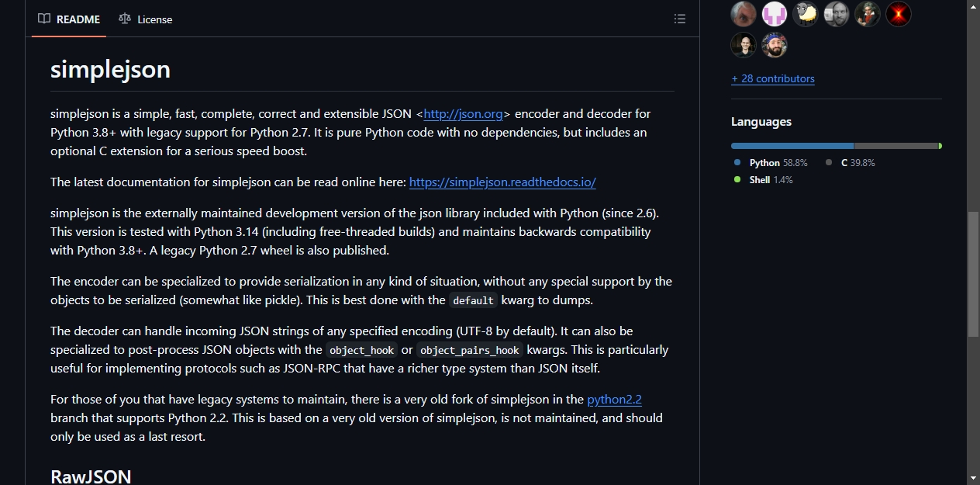
Task: Open the pink identicon contributor avatar
Action: (775, 14)
